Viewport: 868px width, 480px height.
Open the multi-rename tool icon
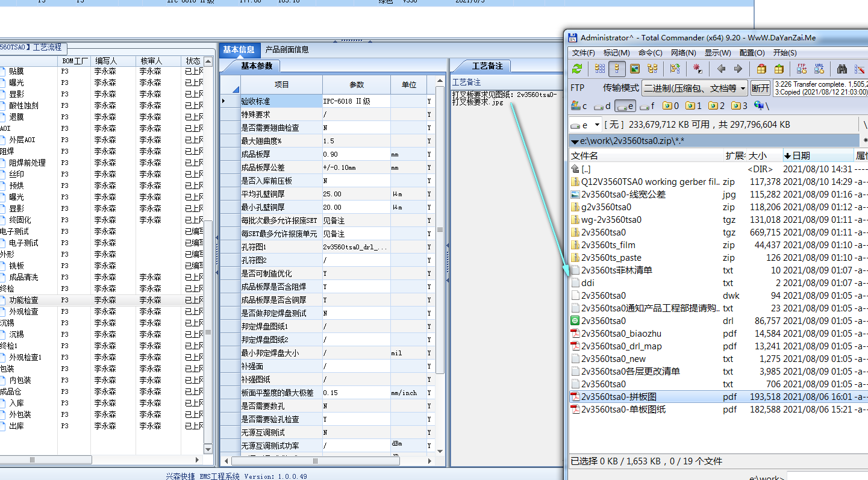[860, 69]
